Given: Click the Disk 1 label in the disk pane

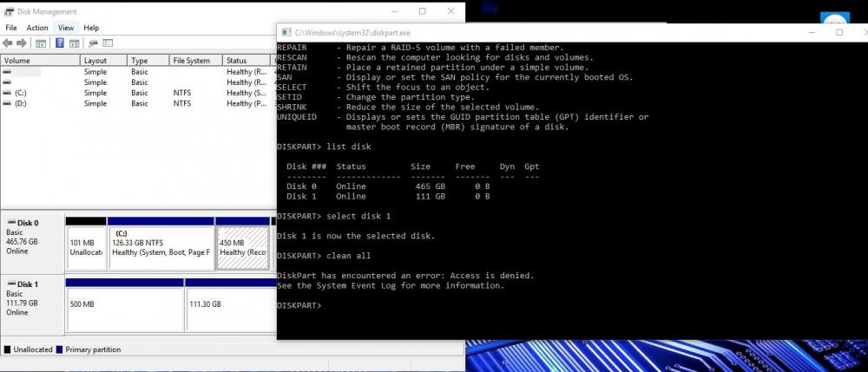Looking at the screenshot, I should [28, 284].
